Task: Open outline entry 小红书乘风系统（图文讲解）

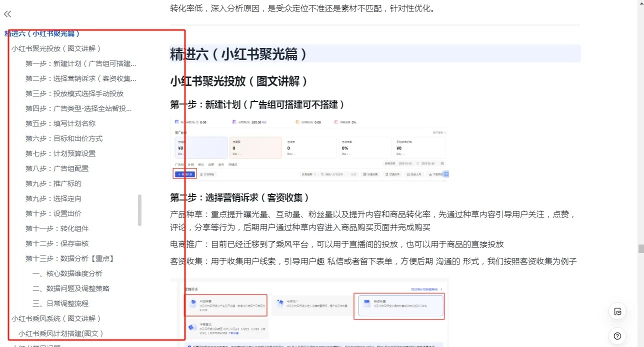Action: [x=56, y=318]
